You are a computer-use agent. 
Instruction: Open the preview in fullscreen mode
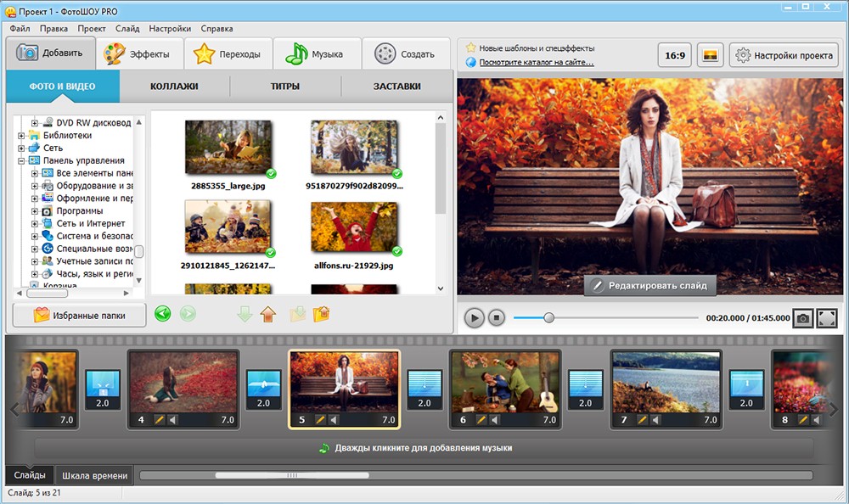pos(827,318)
